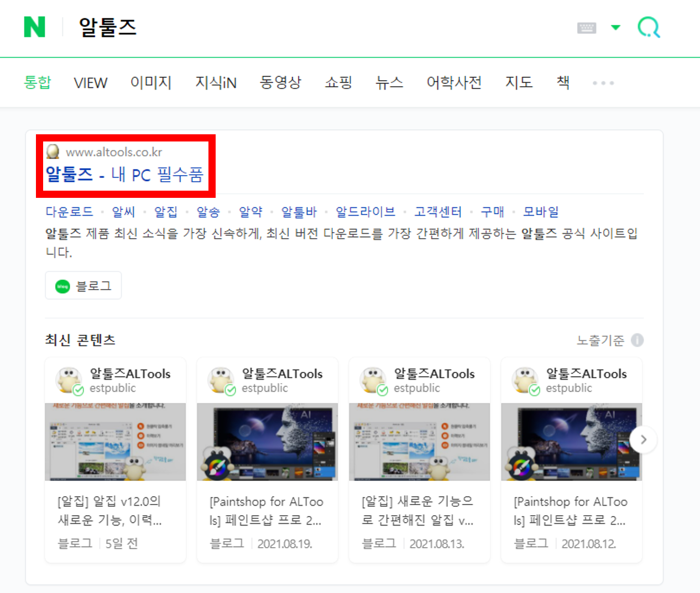Open the 고객센터 sublink
The height and width of the screenshot is (593, 700).
tap(438, 212)
